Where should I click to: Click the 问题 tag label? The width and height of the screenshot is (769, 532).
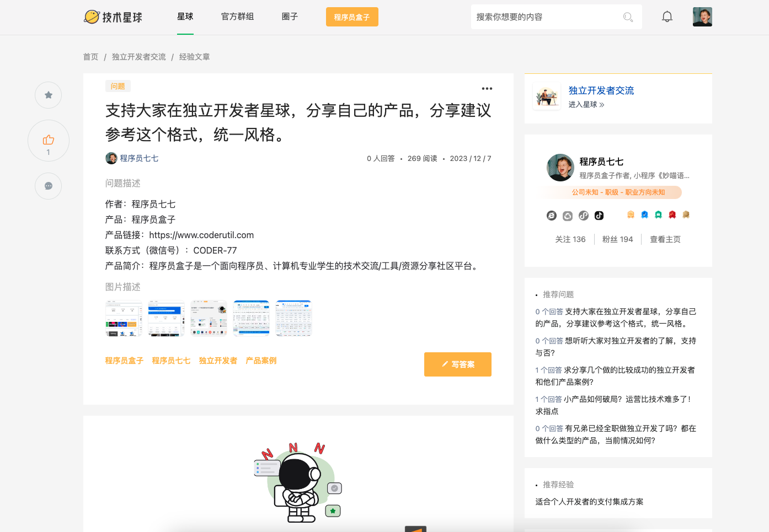(x=118, y=86)
